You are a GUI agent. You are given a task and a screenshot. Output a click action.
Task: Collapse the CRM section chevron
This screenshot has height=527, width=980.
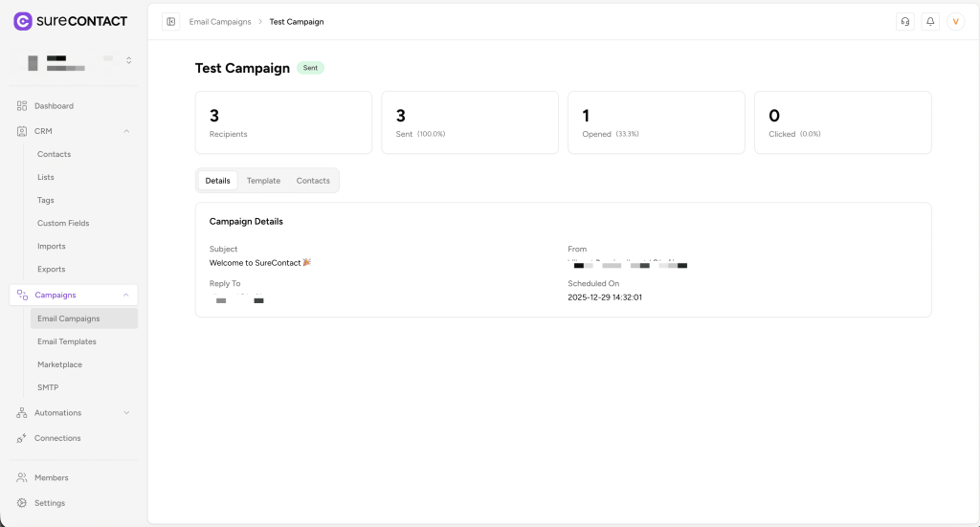(x=126, y=131)
